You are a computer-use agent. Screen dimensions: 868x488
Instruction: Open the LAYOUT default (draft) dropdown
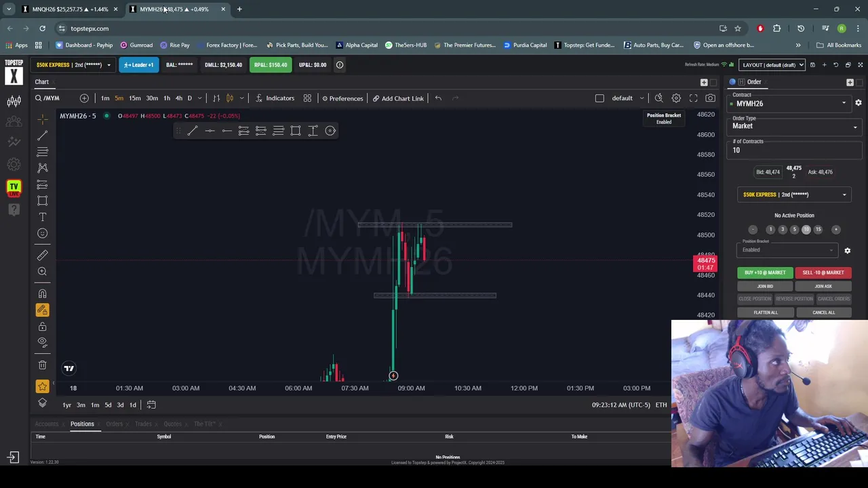[x=772, y=65]
